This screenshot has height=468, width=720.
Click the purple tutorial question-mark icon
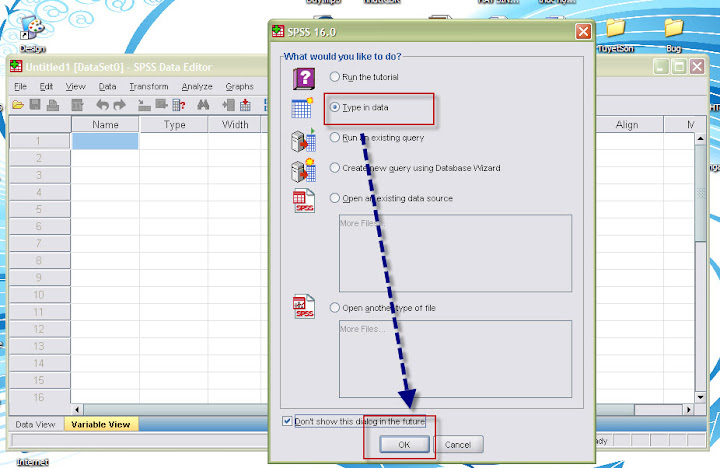[304, 79]
